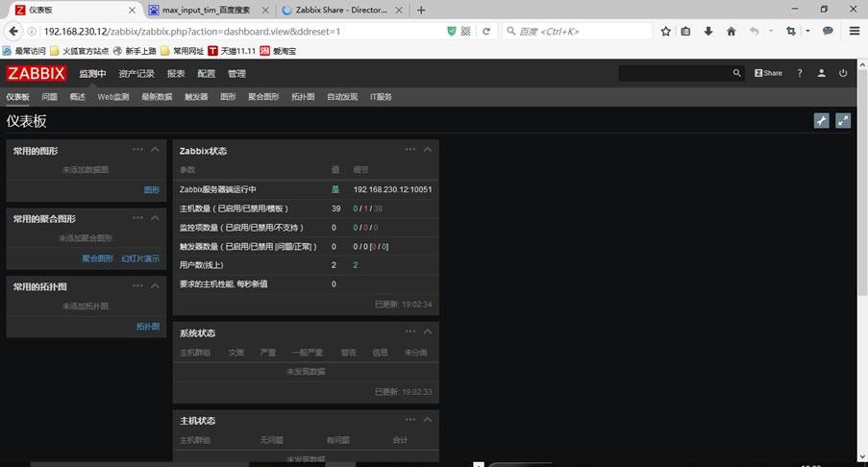This screenshot has width=868, height=467.
Task: Collapse the Zabbix状态 widget
Action: coord(428,149)
